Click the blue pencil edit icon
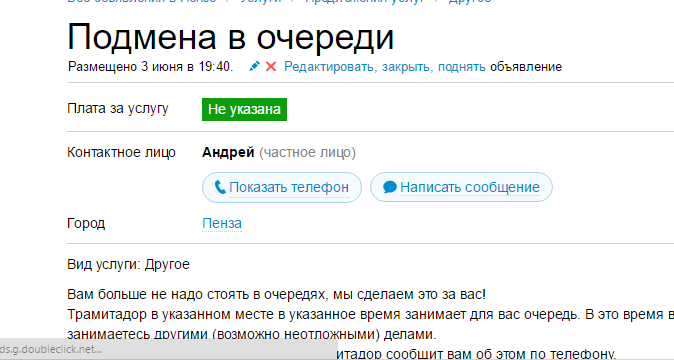Screen dimensions: 674x360 (x=254, y=66)
